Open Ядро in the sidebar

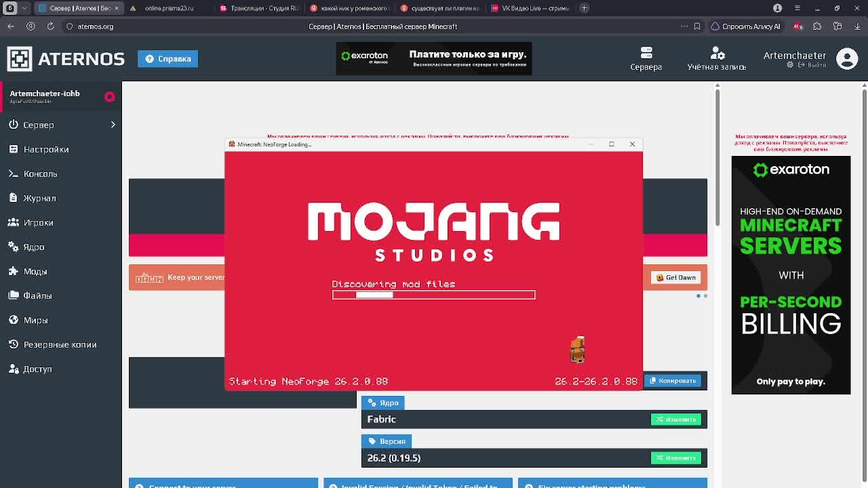(33, 247)
